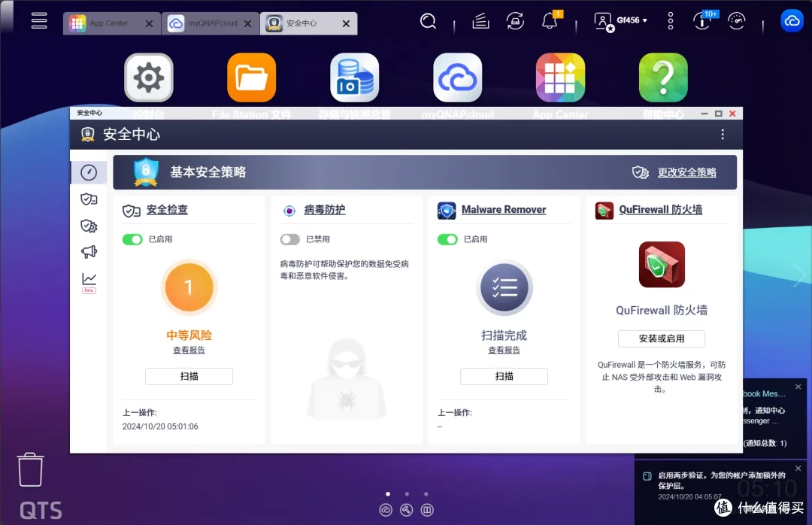Click 扫描 button in 安全检查 card
The image size is (812, 525).
[189, 376]
